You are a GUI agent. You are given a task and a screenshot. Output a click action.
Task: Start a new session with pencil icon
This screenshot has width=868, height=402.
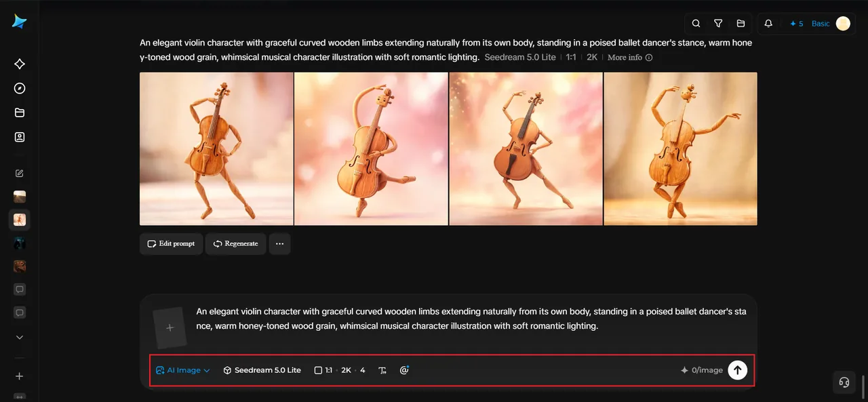20,173
